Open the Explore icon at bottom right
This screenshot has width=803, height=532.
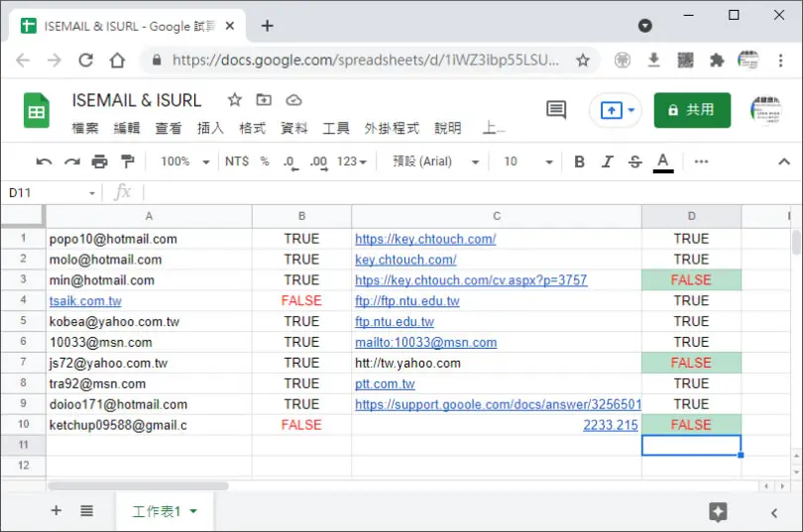click(718, 511)
